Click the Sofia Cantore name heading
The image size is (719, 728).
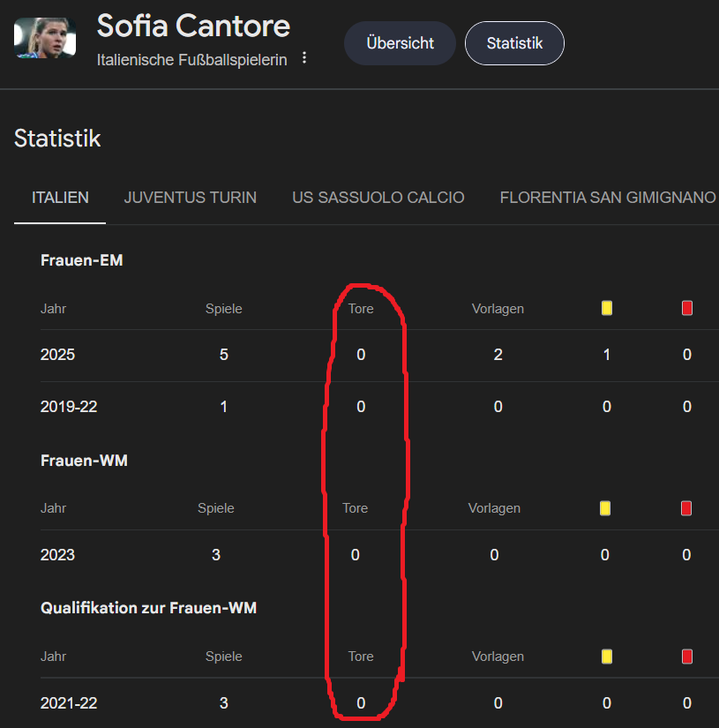(x=193, y=26)
